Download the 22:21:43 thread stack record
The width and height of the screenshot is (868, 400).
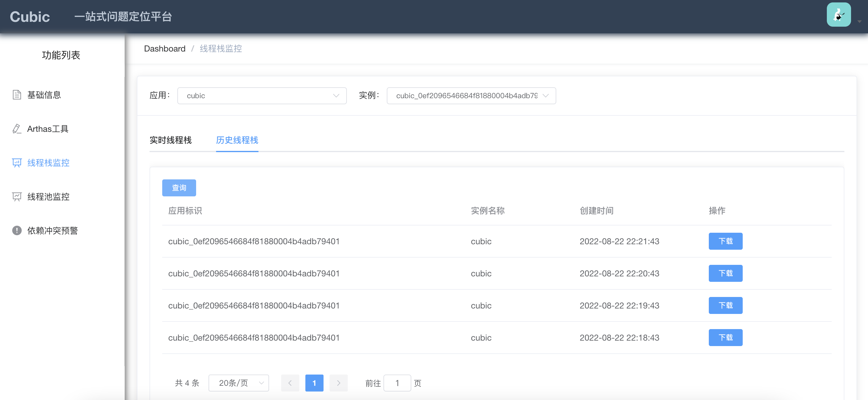coord(725,242)
